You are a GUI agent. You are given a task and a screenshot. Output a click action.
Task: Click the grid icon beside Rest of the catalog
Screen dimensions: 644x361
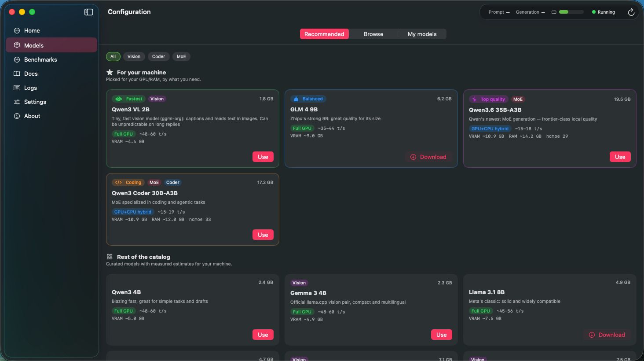click(110, 257)
